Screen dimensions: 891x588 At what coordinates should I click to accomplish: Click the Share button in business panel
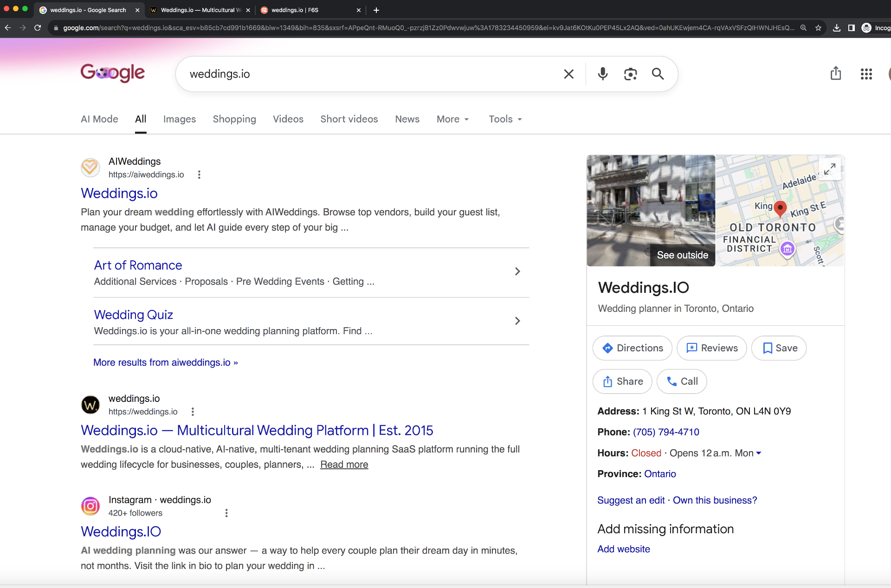(x=622, y=381)
